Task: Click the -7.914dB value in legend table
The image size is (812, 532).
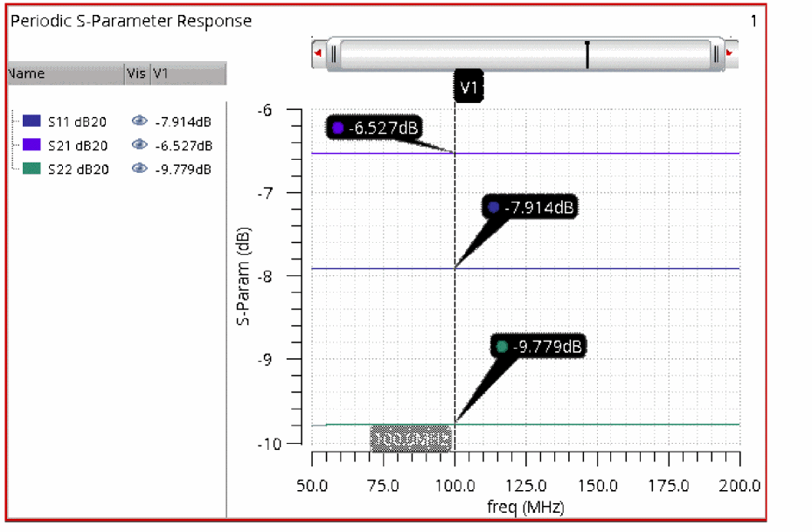Action: 183,122
